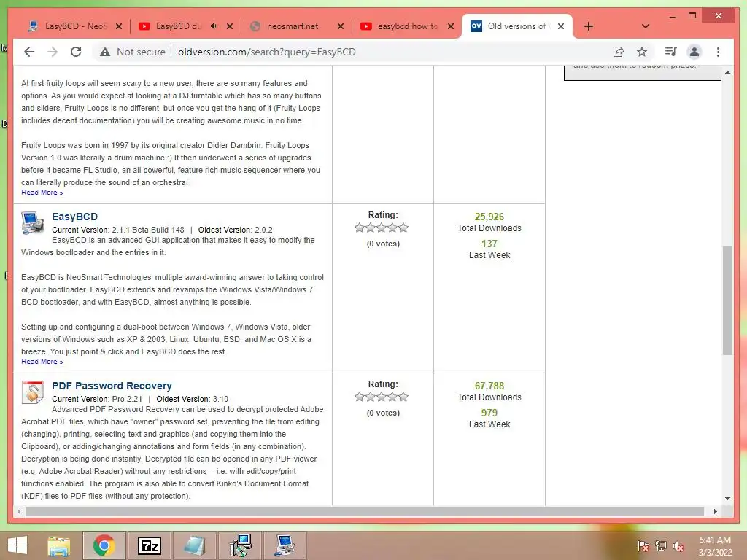Select the Oldest Version 3.10 text
The image size is (747, 560).
tap(193, 399)
